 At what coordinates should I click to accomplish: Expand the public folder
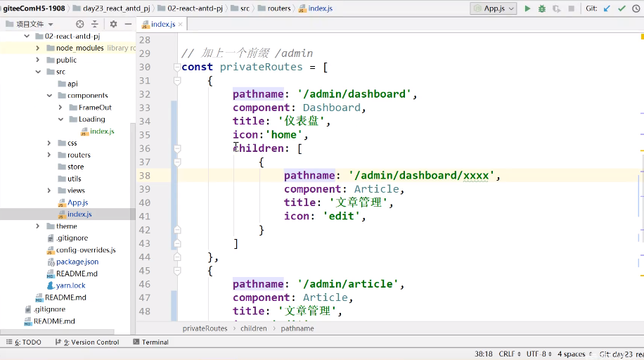click(x=38, y=60)
